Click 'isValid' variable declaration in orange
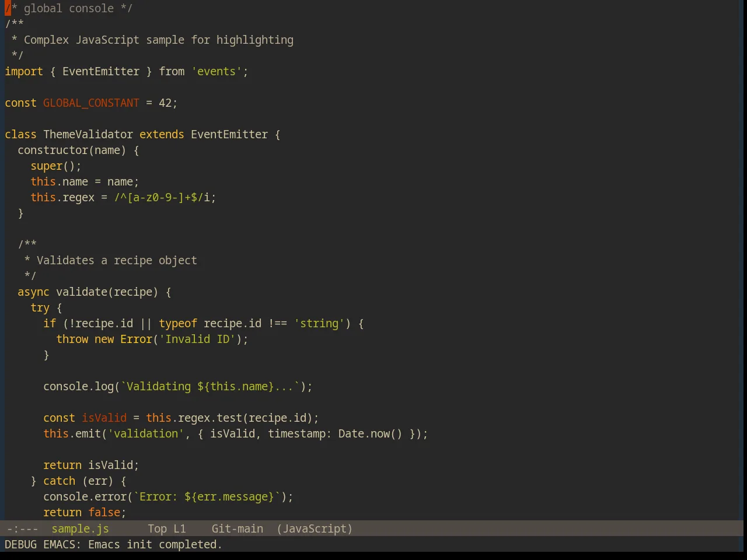Image resolution: width=747 pixels, height=560 pixels. pos(104,418)
